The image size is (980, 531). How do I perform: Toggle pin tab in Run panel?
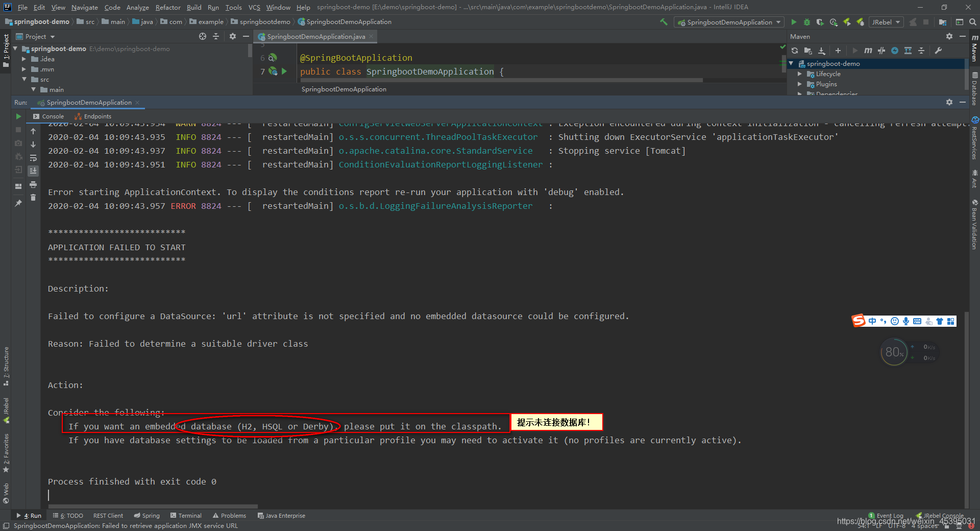tap(18, 203)
